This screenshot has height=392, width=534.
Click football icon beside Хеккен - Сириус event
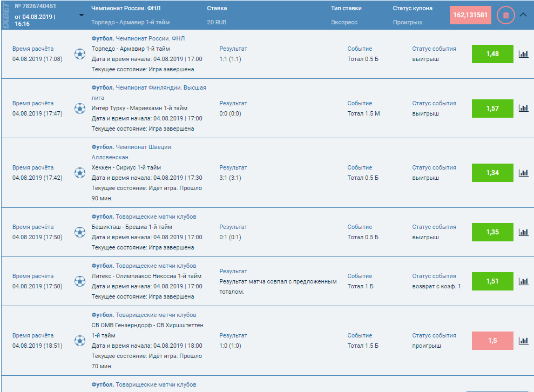pyautogui.click(x=80, y=173)
